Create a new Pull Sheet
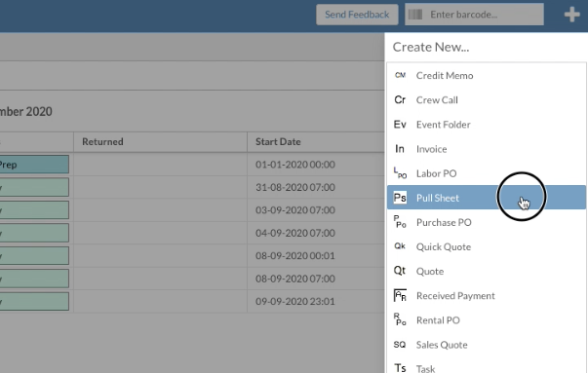The width and height of the screenshot is (588, 373). click(487, 198)
